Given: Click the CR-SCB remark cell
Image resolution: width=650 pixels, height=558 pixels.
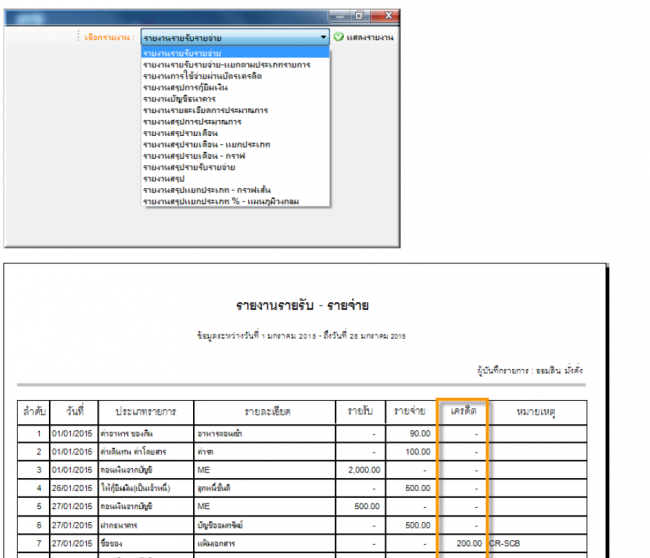Looking at the screenshot, I should pos(538,543).
